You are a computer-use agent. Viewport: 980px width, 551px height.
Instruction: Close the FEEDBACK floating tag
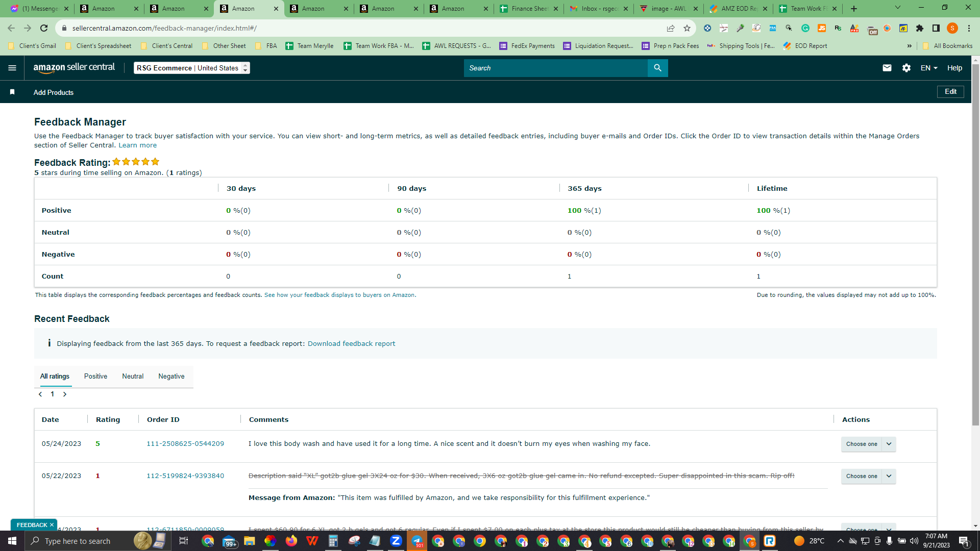52,525
